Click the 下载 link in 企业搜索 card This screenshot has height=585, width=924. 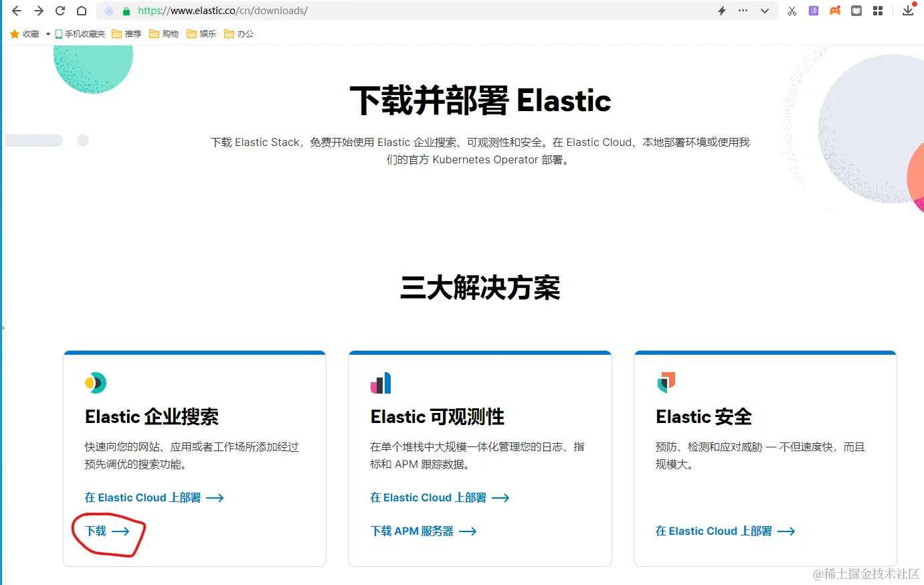107,531
